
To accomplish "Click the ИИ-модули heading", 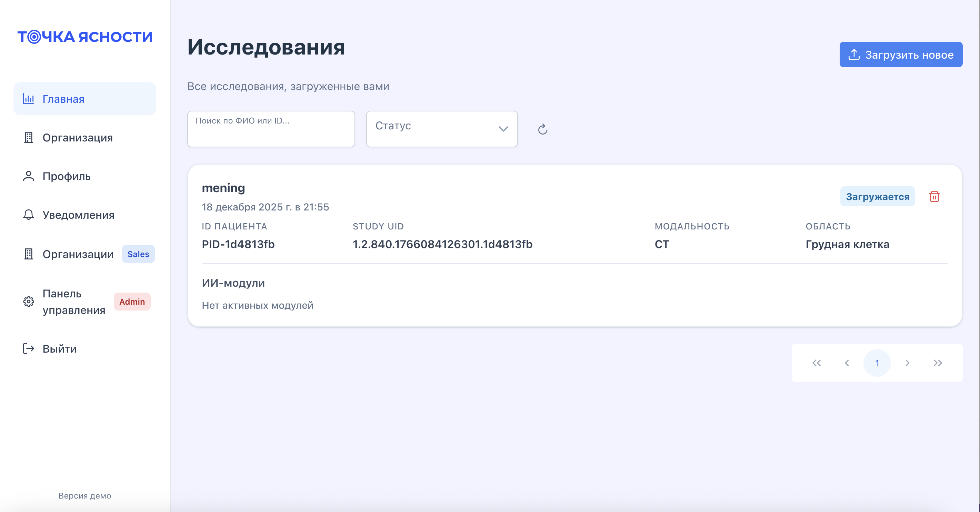I will pos(233,283).
